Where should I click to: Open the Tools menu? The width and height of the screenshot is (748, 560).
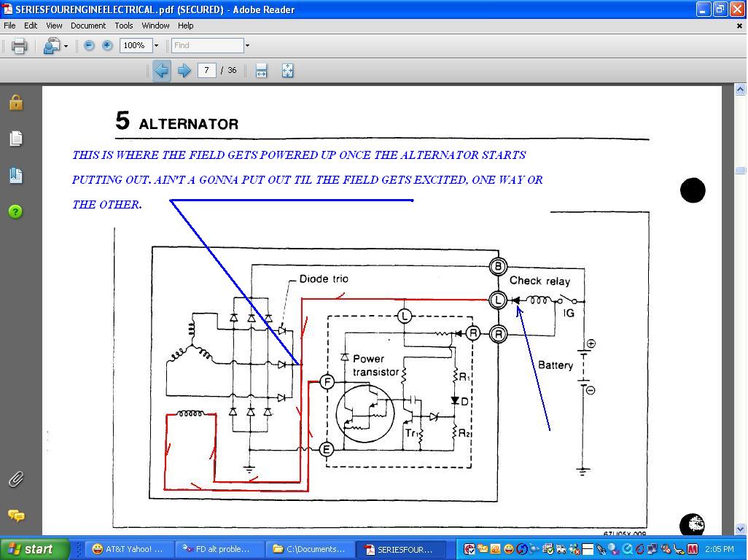[x=124, y=26]
